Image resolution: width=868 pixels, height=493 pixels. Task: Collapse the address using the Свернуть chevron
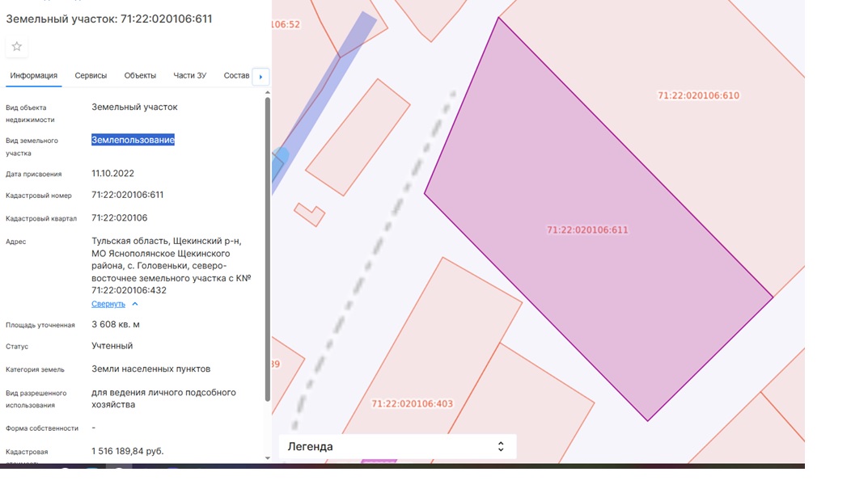tap(134, 305)
